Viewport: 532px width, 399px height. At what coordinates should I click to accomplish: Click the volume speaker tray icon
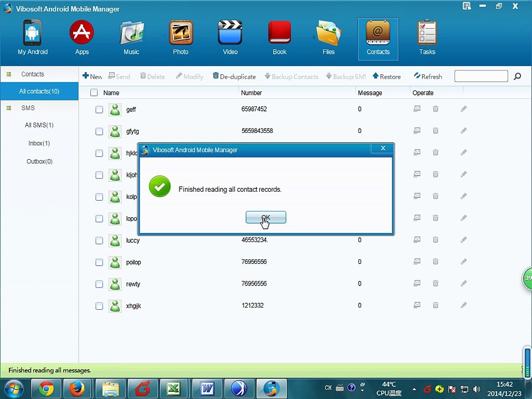point(477,389)
